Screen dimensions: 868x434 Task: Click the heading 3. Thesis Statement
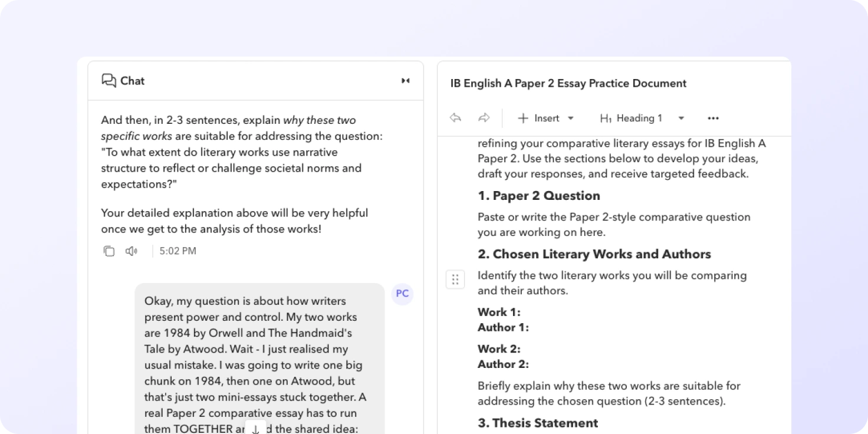538,423
